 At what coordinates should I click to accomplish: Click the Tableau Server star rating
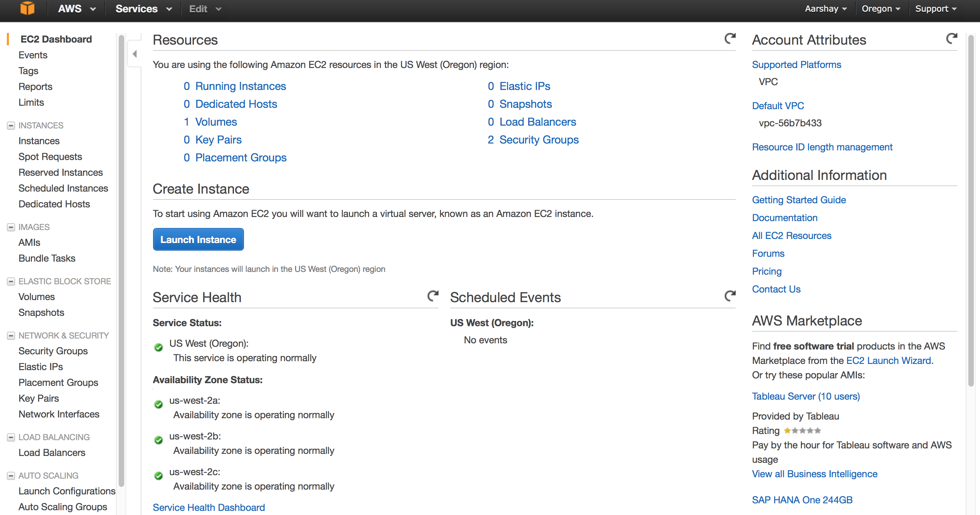point(802,431)
